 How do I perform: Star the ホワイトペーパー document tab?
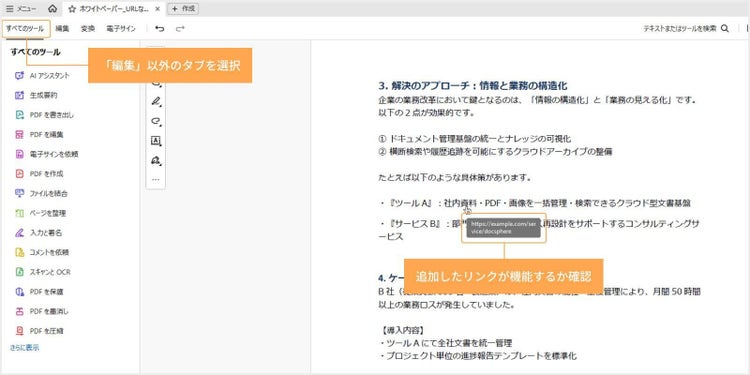[72, 9]
